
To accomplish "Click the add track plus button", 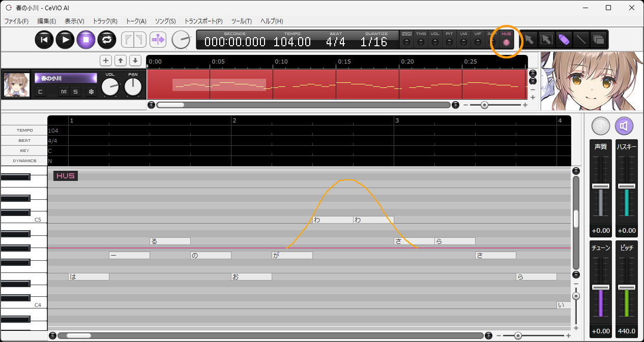I will click(106, 60).
